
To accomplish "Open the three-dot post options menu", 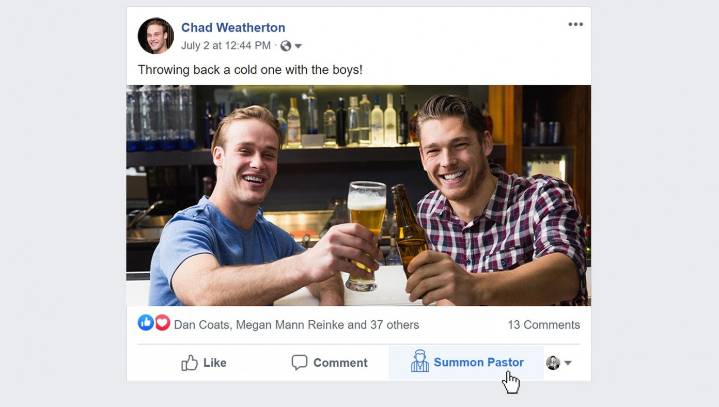I will coord(575,24).
